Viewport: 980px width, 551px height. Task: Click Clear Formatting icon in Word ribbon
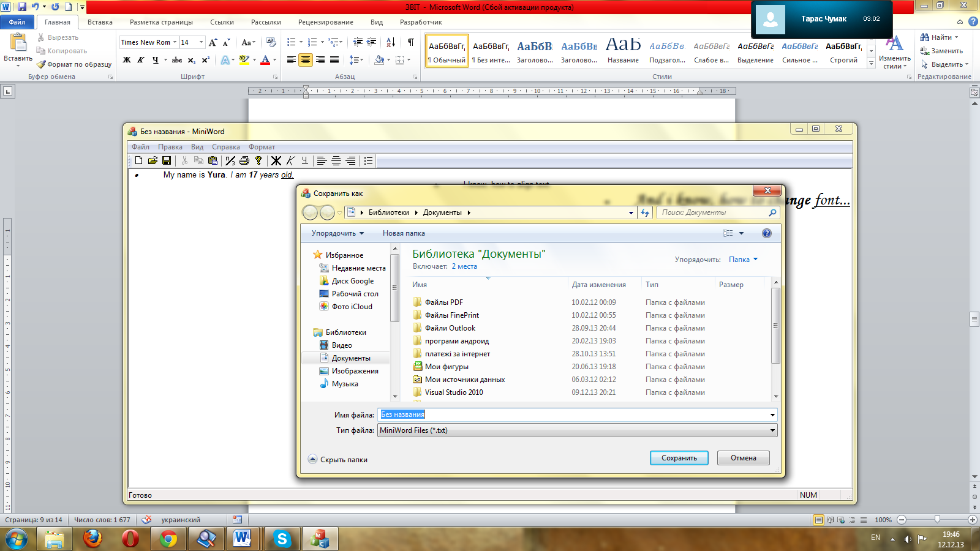tap(271, 42)
